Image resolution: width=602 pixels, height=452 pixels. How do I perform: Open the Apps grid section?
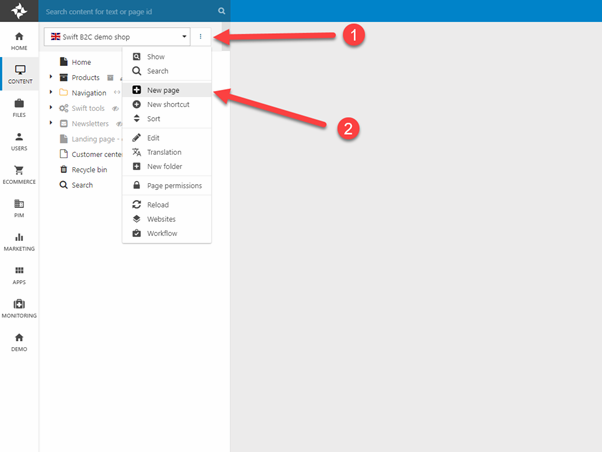click(19, 275)
